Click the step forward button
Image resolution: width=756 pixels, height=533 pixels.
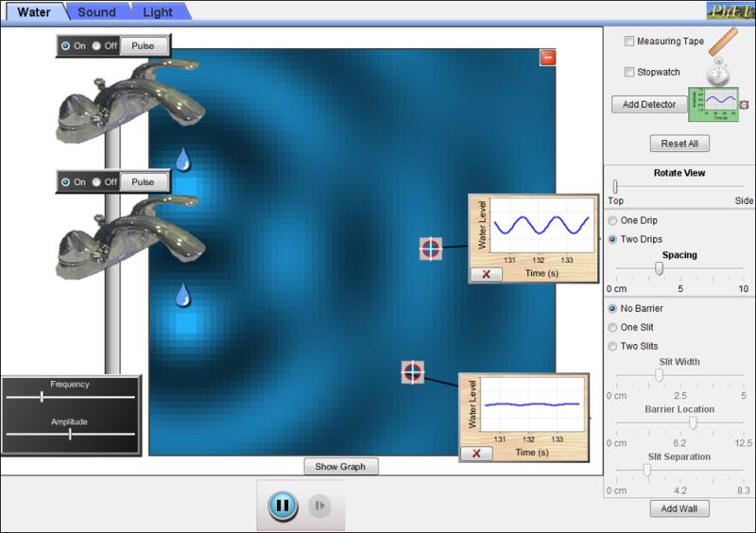pyautogui.click(x=320, y=506)
